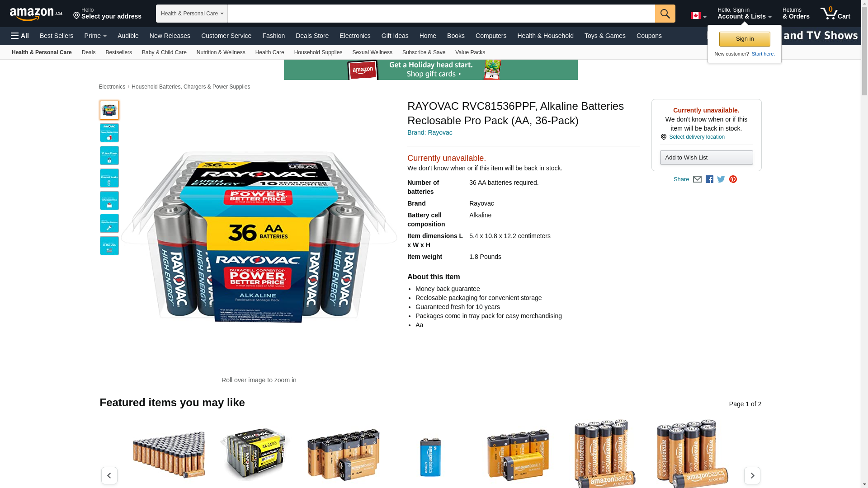
Task: Share product on Facebook icon
Action: pos(709,179)
